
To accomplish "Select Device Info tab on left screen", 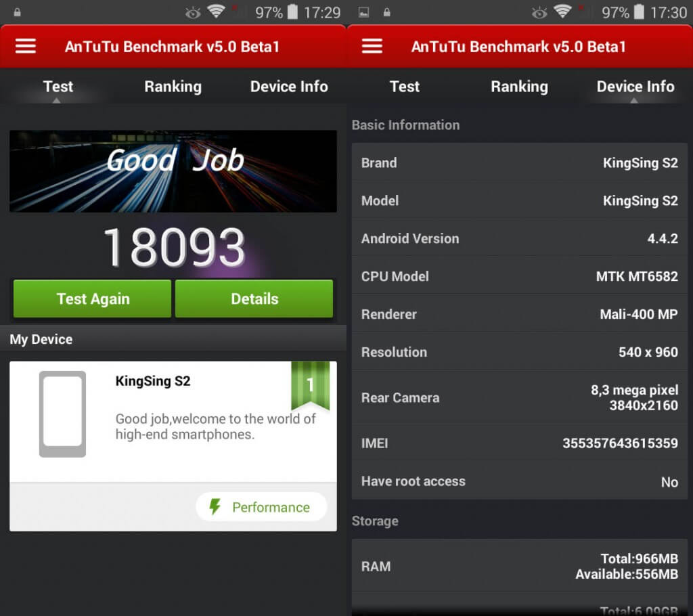I will (x=289, y=87).
